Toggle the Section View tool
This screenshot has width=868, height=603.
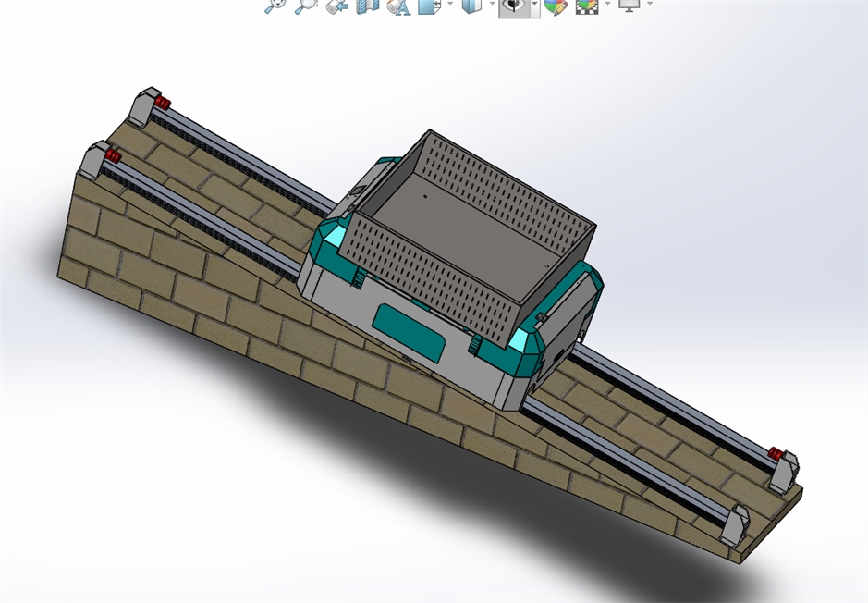[x=368, y=6]
